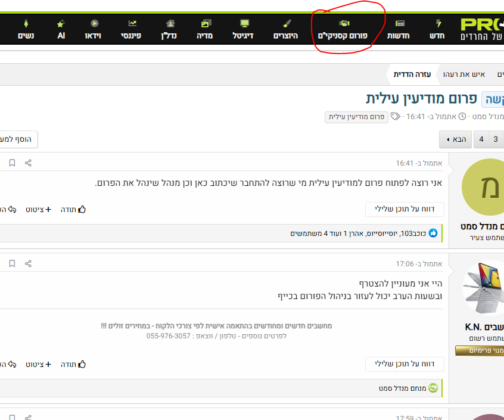This screenshot has width=504, height=420.
Task: Click the PRO site logo
Action: click(x=482, y=30)
